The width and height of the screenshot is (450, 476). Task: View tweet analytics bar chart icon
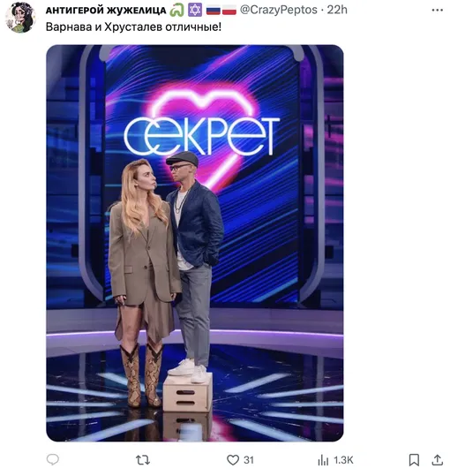[x=323, y=460]
